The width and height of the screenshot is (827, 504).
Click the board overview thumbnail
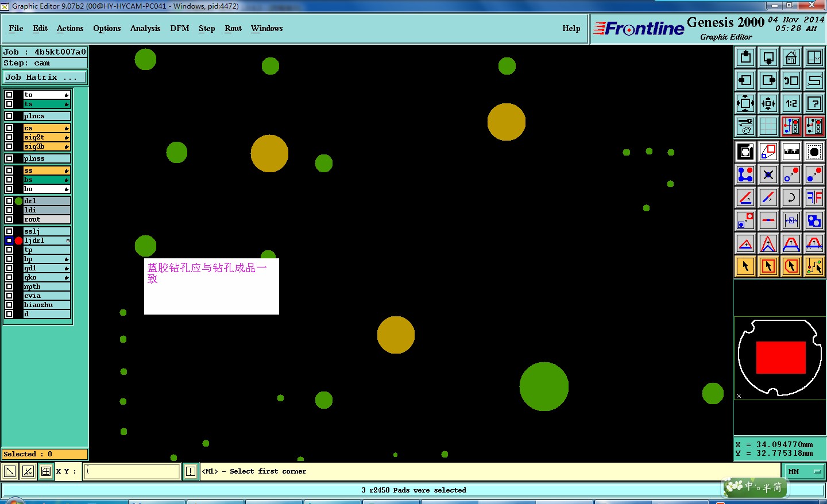coord(780,358)
